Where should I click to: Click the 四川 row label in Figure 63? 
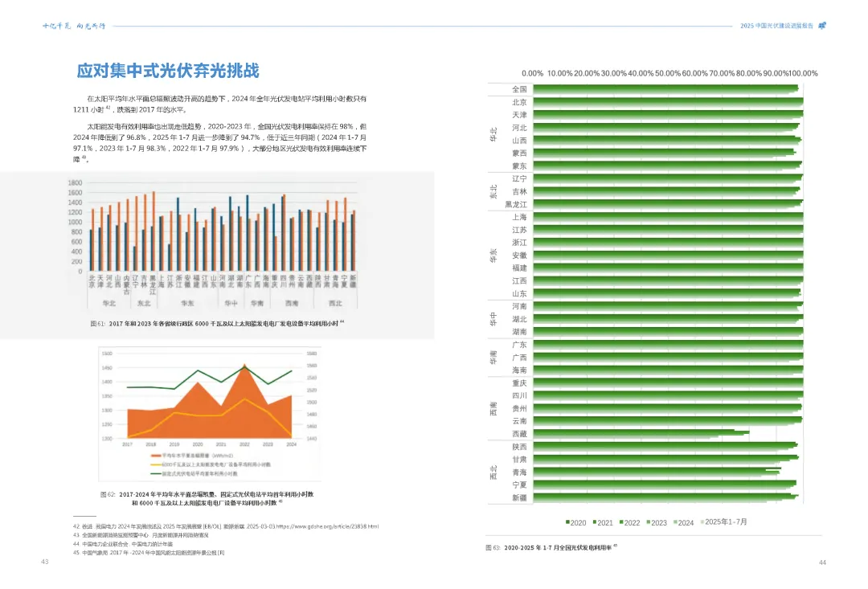(519, 395)
